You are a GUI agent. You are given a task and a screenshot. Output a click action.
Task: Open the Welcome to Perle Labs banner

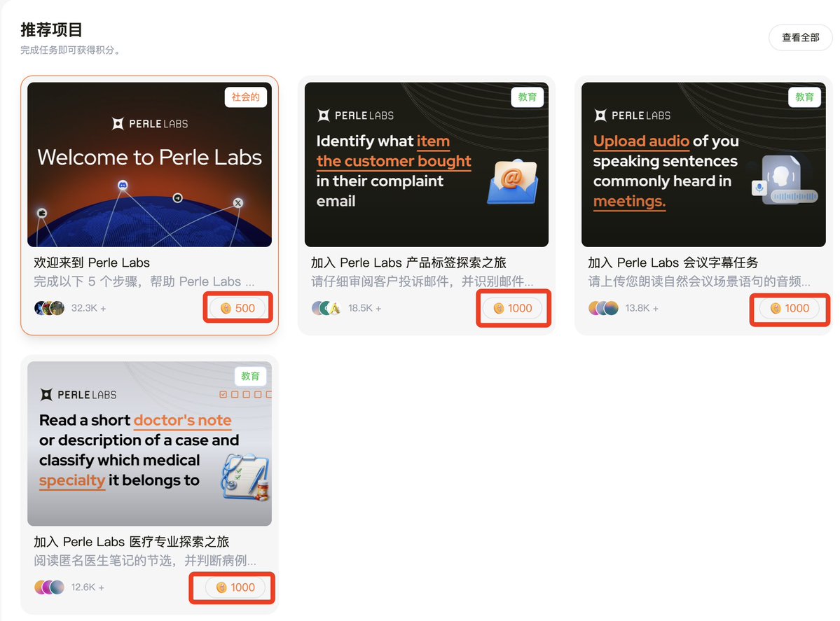click(x=149, y=165)
